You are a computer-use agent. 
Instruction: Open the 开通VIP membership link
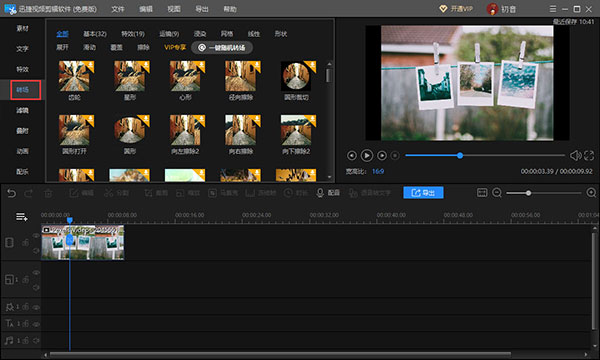click(456, 9)
